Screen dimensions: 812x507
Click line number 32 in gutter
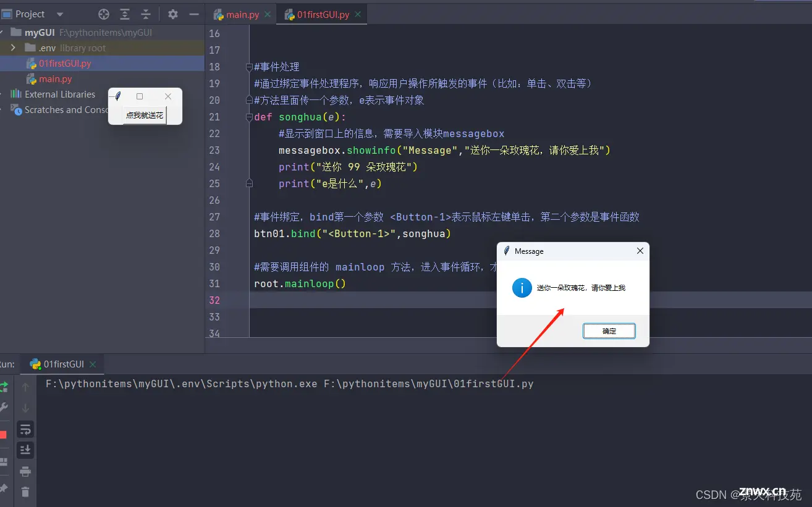pyautogui.click(x=214, y=300)
